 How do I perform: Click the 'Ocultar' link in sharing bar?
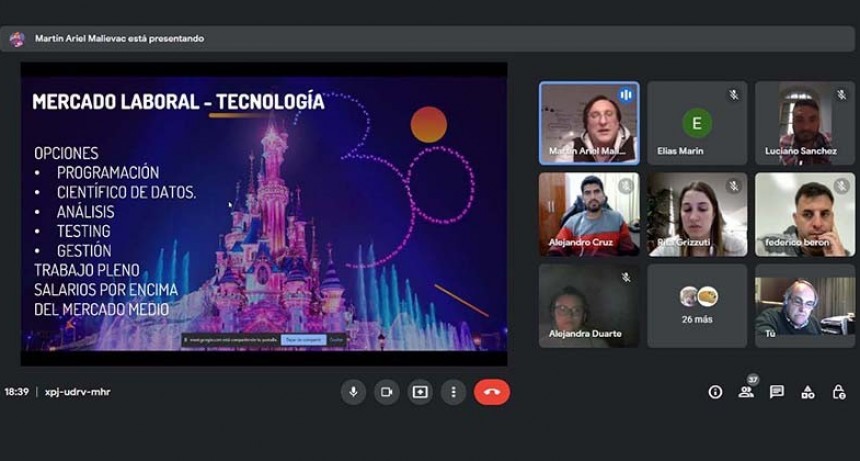pos(336,340)
